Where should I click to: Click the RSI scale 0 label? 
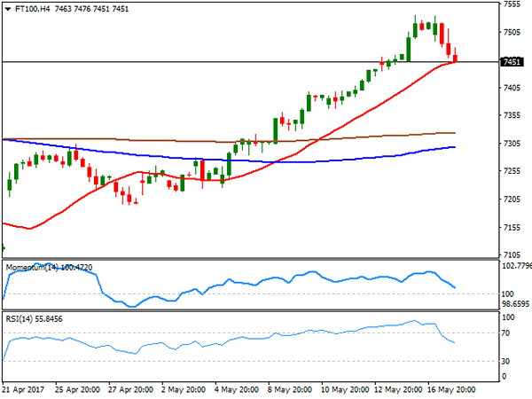coord(505,376)
